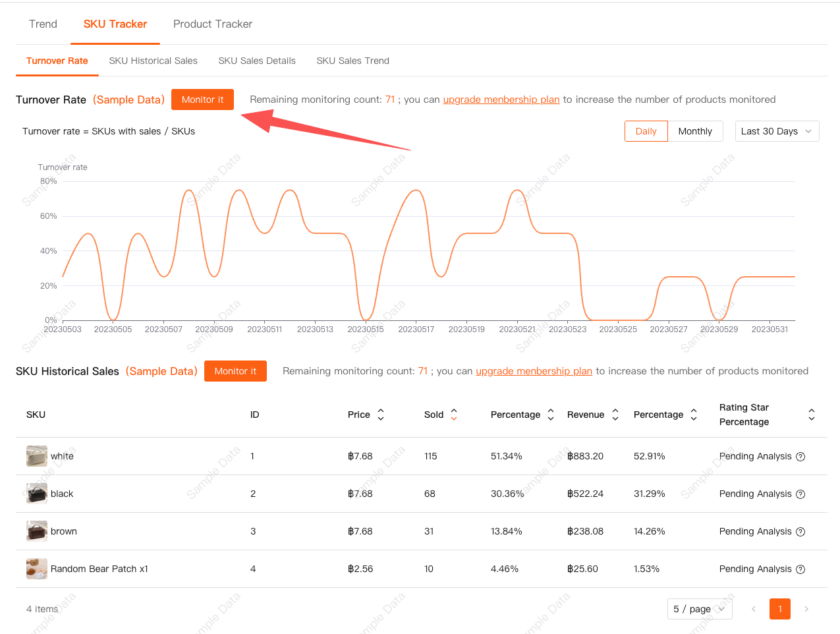Open the Last 30 Days dropdown
Image resolution: width=840 pixels, height=634 pixels.
coord(777,131)
